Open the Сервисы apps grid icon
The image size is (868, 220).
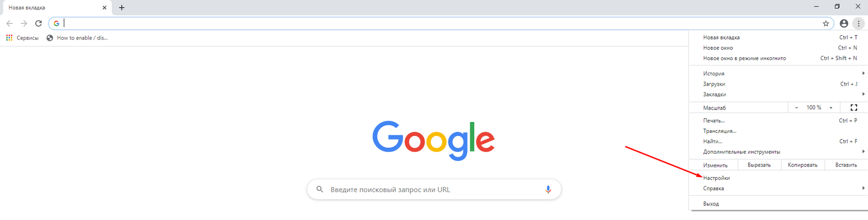pyautogui.click(x=9, y=38)
